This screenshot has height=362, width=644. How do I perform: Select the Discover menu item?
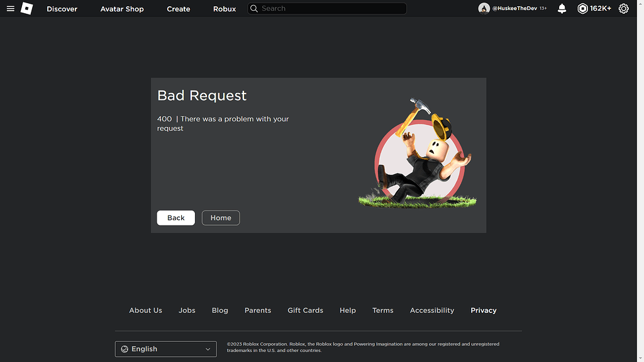pos(62,9)
